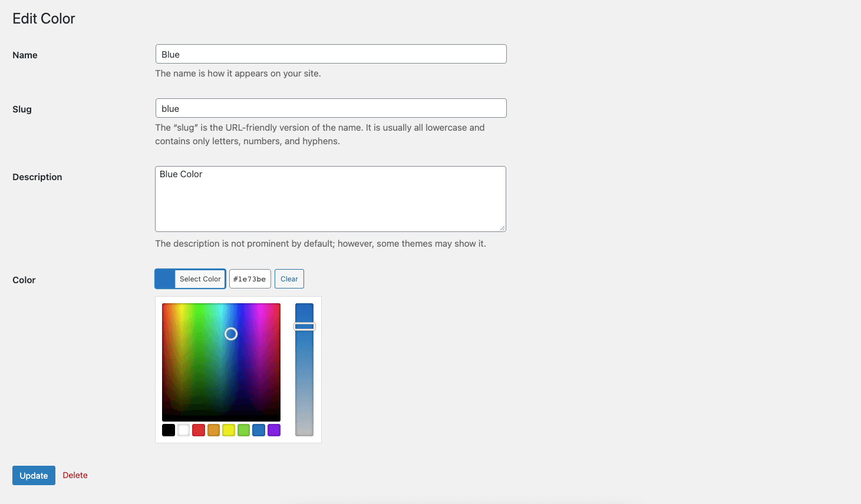Screen dimensions: 861x504
Task: Click Update to save the color
Action: 34,476
